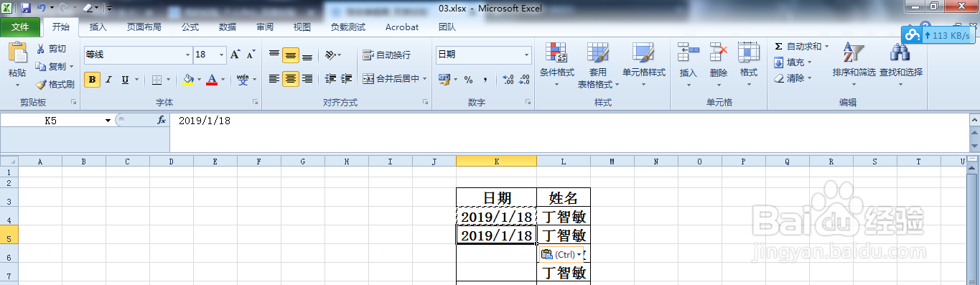Viewport: 980px width, 285px height.
Task: Click the phonetic guide (wén) icon
Action: 243,79
